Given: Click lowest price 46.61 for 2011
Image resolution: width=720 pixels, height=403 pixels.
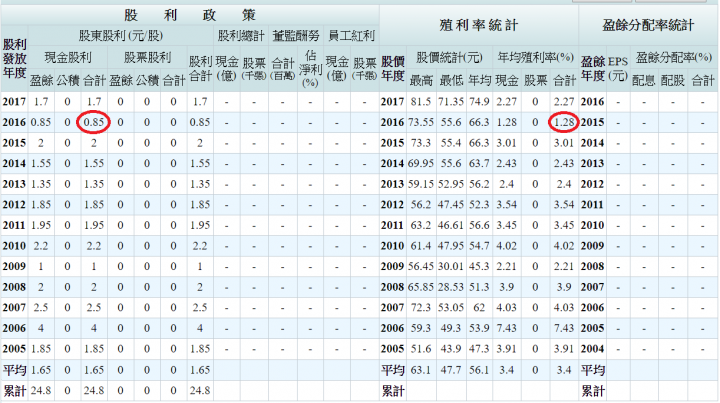Looking at the screenshot, I should [x=451, y=225].
